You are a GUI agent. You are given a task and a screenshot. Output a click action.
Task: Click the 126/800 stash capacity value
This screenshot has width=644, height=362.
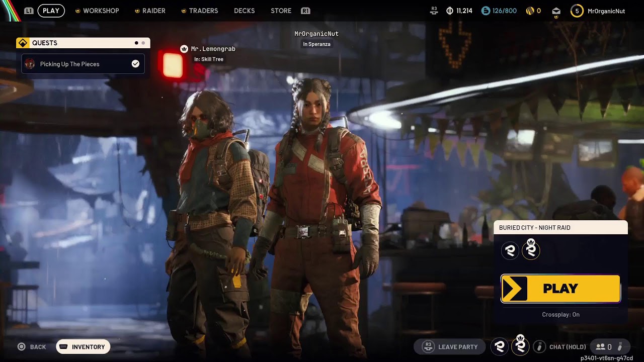(x=505, y=11)
